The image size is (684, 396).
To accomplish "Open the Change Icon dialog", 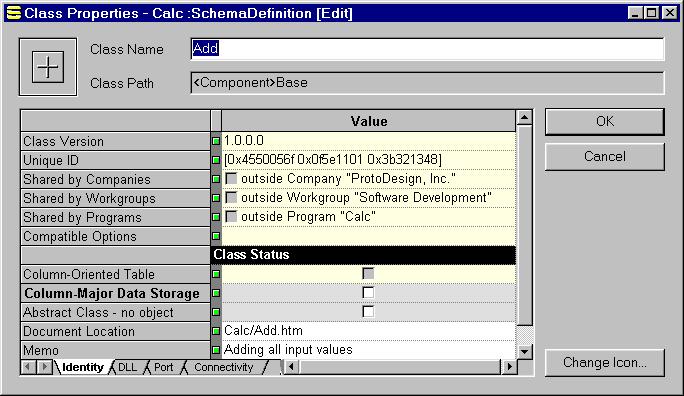I will point(605,362).
